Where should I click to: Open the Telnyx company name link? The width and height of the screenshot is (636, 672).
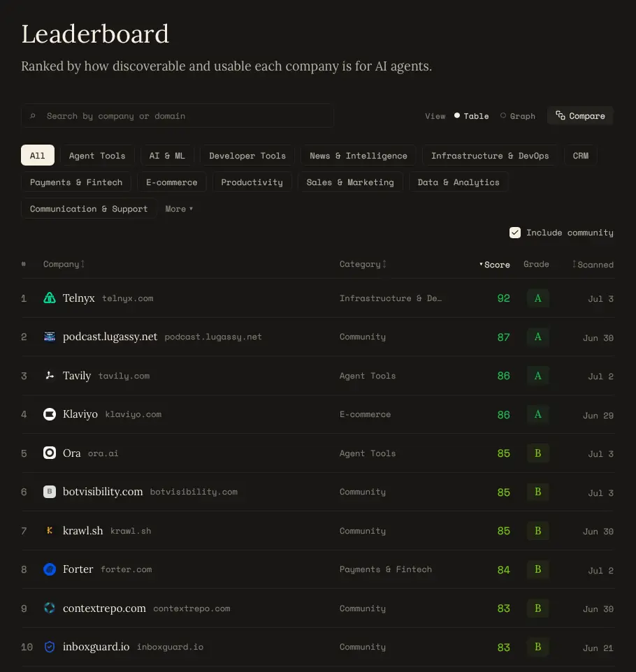78,298
